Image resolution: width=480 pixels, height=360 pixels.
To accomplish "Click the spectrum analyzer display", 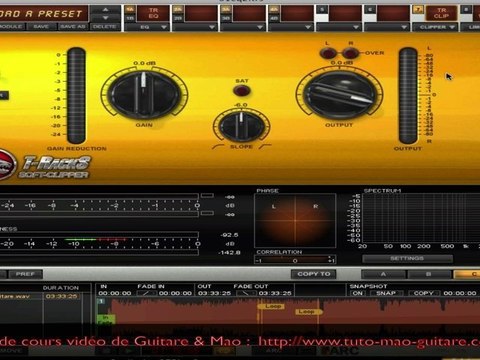I will [421, 218].
